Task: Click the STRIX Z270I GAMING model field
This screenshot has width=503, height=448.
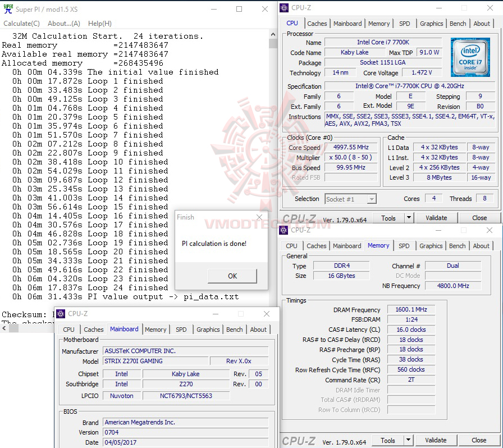Action: point(156,361)
